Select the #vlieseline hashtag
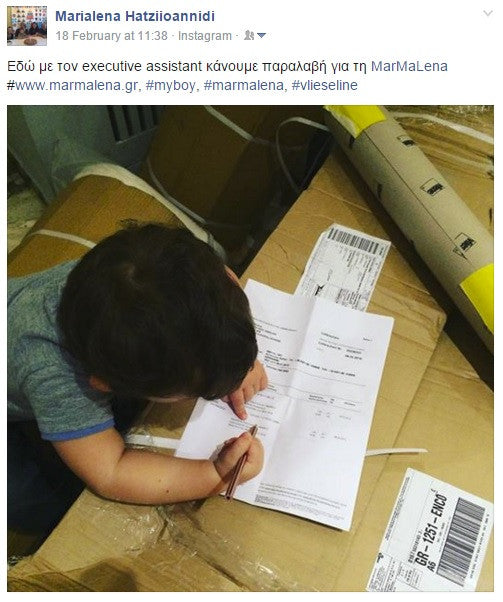The width and height of the screenshot is (503, 602). (324, 85)
